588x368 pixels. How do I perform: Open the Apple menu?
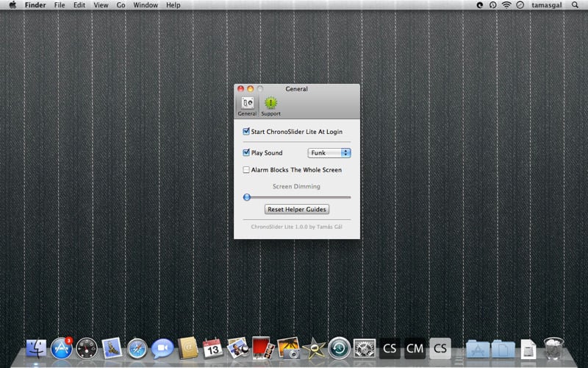tap(12, 5)
